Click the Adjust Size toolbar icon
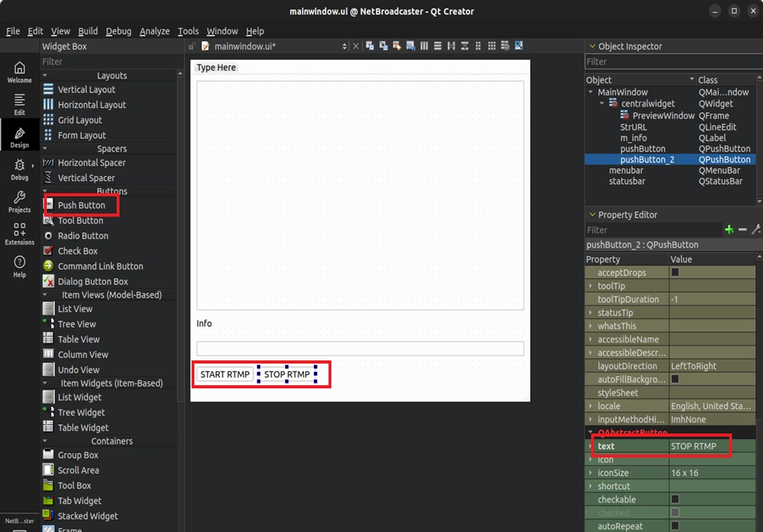The image size is (763, 532). click(x=519, y=46)
